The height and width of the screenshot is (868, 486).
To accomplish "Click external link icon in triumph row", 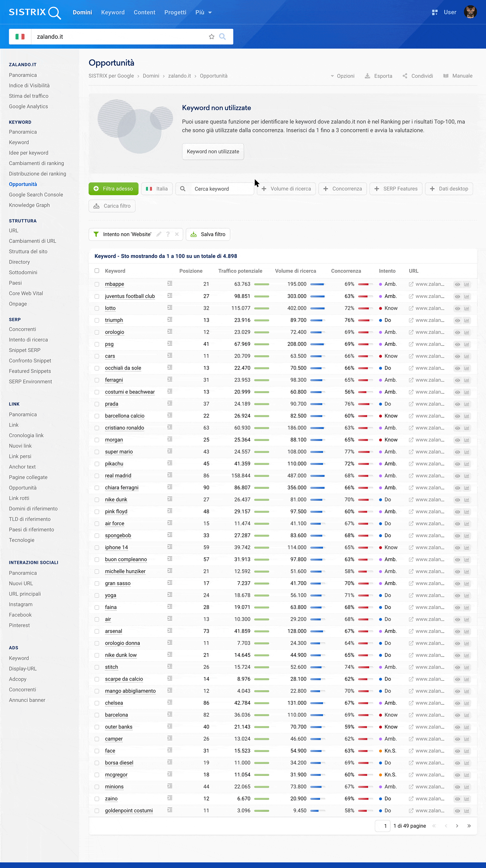I will click(x=411, y=320).
